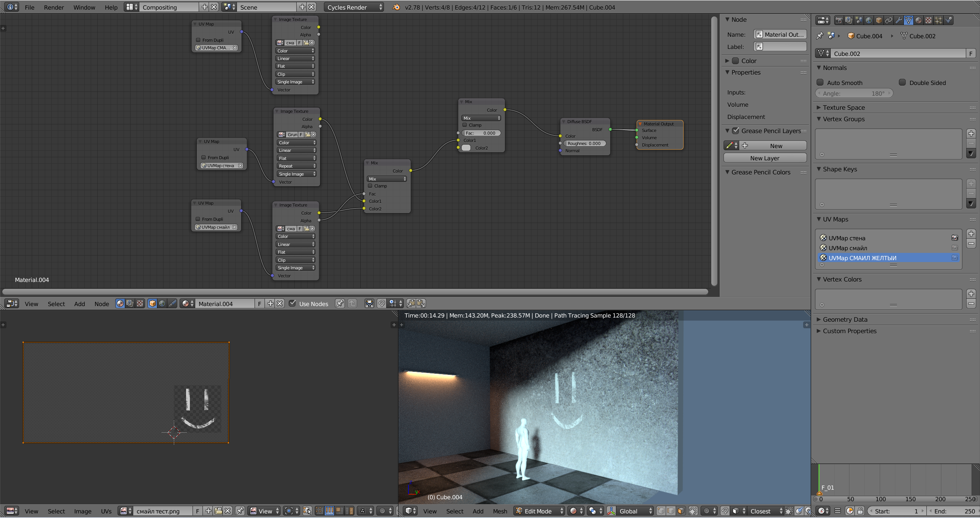The image size is (980, 518).
Task: Select the Texture node tree type icon
Action: pyautogui.click(x=140, y=303)
